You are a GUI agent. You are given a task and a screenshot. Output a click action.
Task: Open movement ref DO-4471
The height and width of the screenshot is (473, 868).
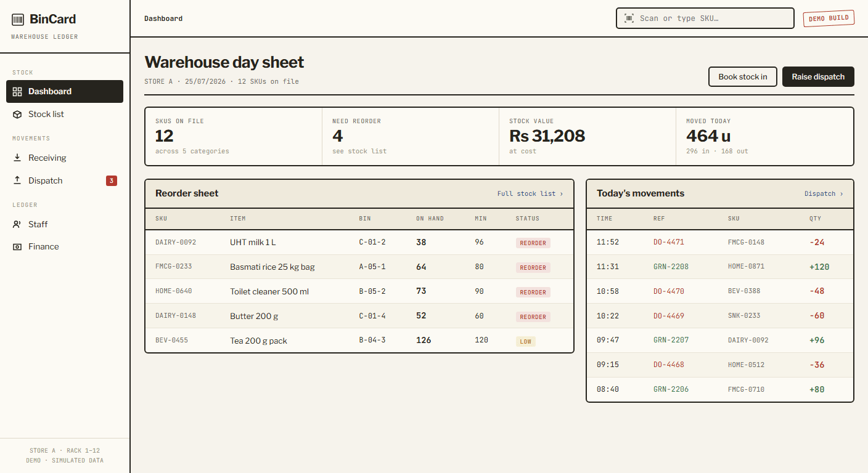point(669,242)
